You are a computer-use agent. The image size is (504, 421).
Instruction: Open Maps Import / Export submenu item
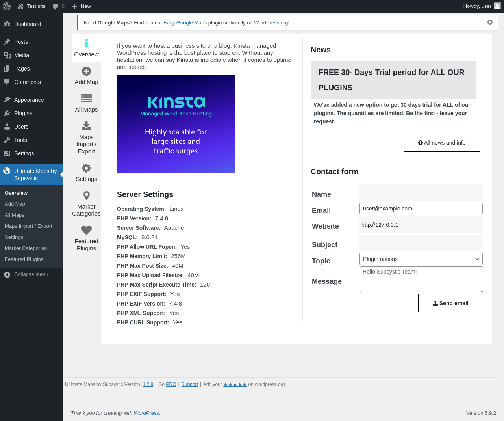(28, 226)
